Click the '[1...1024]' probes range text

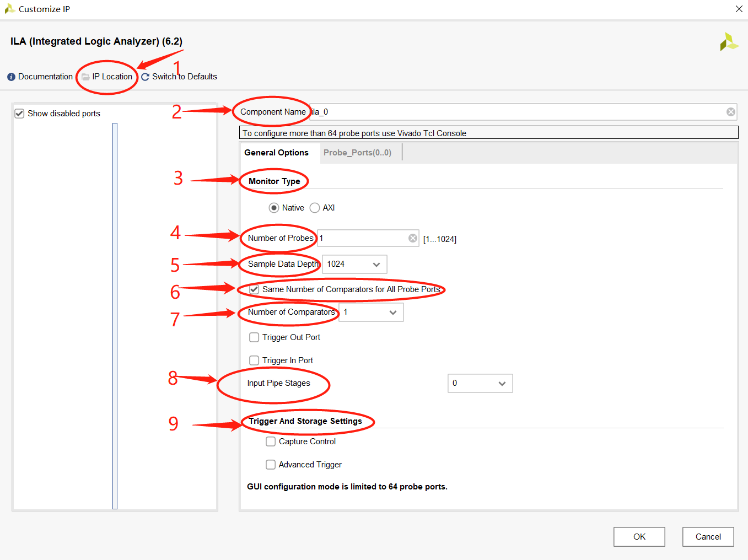[x=440, y=239]
